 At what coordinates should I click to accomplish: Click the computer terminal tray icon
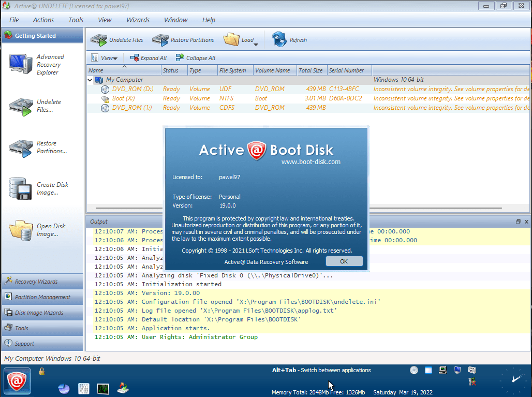tap(443, 370)
